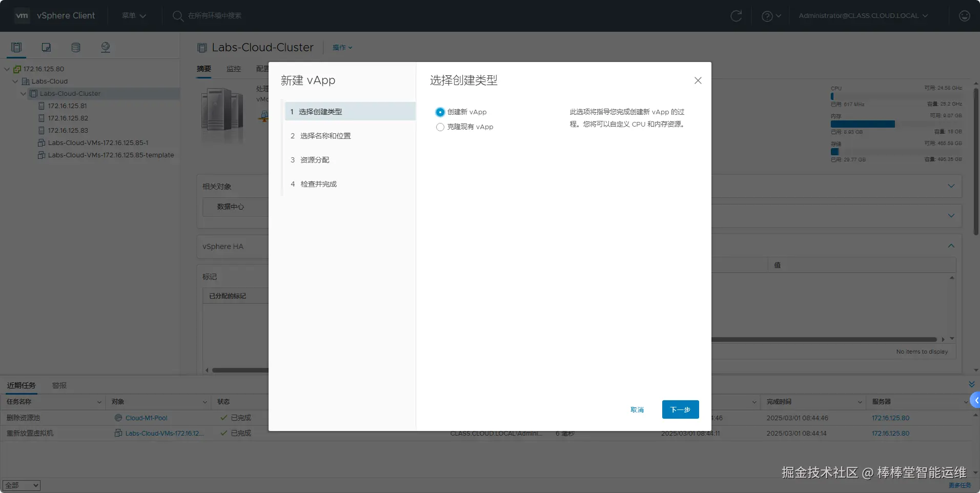
Task: Close the New vApp dialog
Action: pos(698,80)
